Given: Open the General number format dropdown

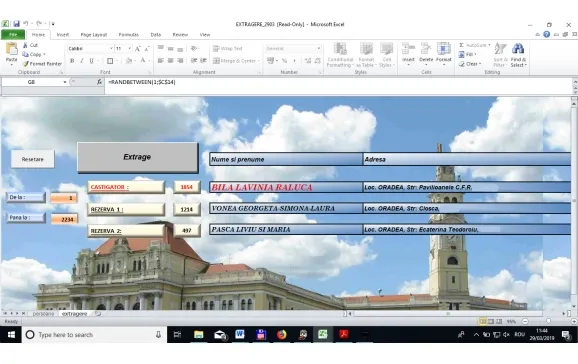Looking at the screenshot, I should pos(318,48).
